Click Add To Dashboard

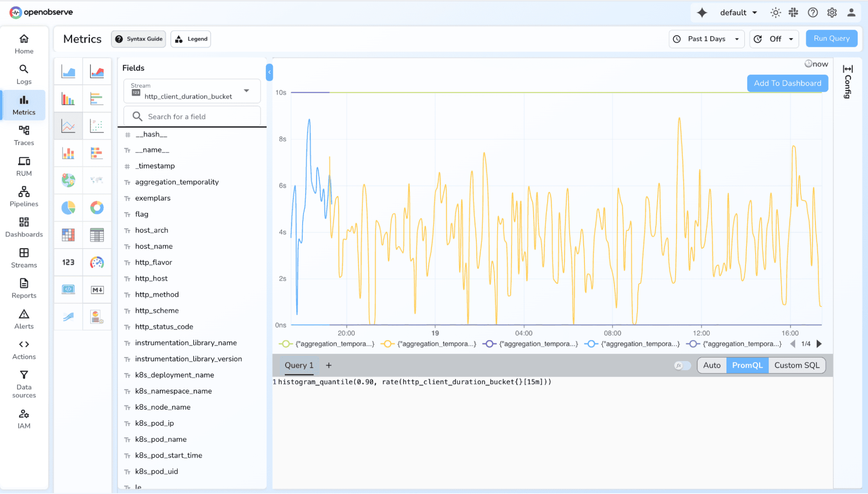pyautogui.click(x=787, y=83)
